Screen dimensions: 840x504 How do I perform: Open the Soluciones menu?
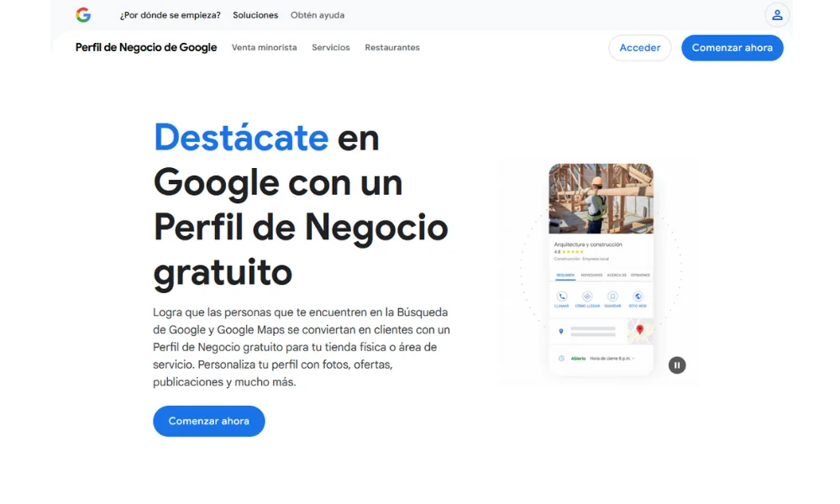pyautogui.click(x=255, y=15)
